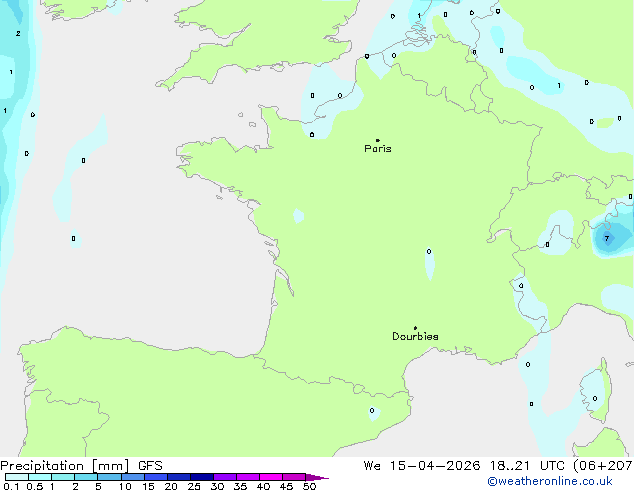The height and width of the screenshot is (490, 634).
Task: Pick the 1–2 mm legend swatch
Action: [x=63, y=477]
